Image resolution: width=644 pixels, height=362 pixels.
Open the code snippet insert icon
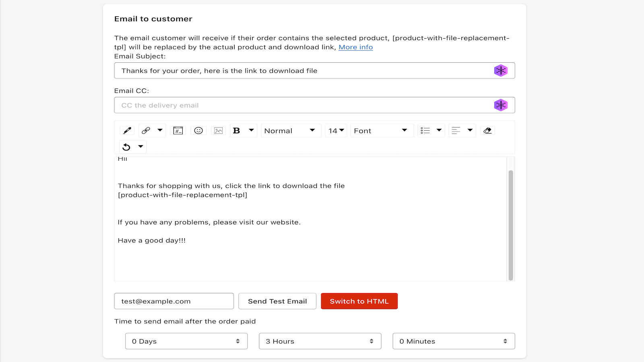(x=178, y=130)
